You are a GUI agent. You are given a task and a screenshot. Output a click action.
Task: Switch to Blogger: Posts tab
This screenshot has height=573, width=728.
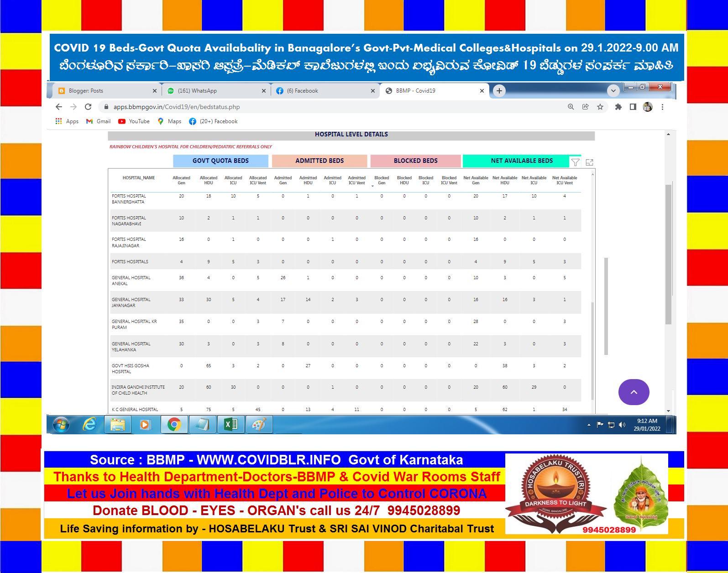point(107,91)
